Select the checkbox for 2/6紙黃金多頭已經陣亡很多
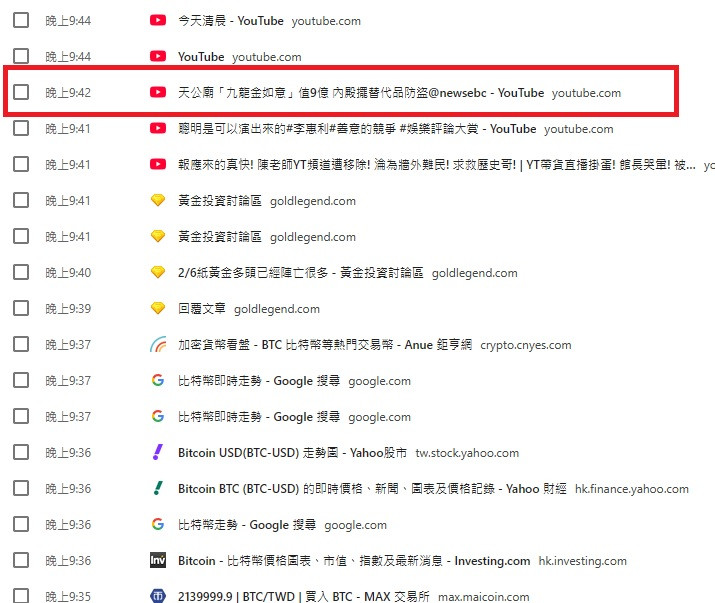The height and width of the screenshot is (603, 715). 21,272
